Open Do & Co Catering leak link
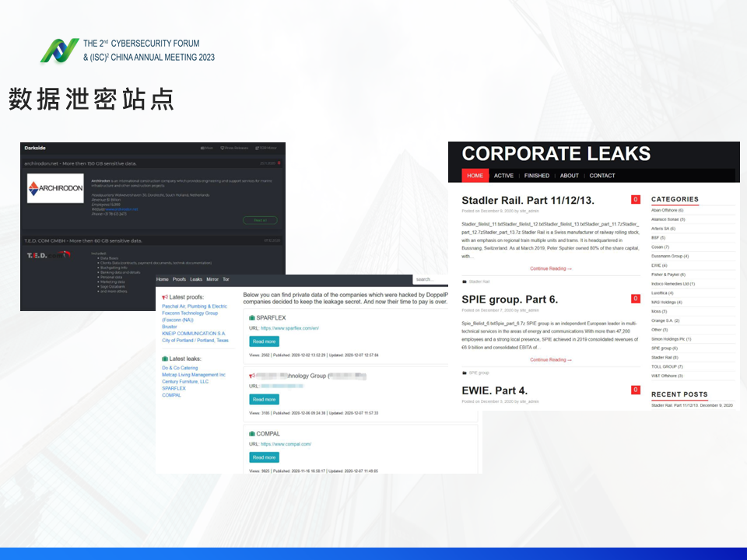 180,368
